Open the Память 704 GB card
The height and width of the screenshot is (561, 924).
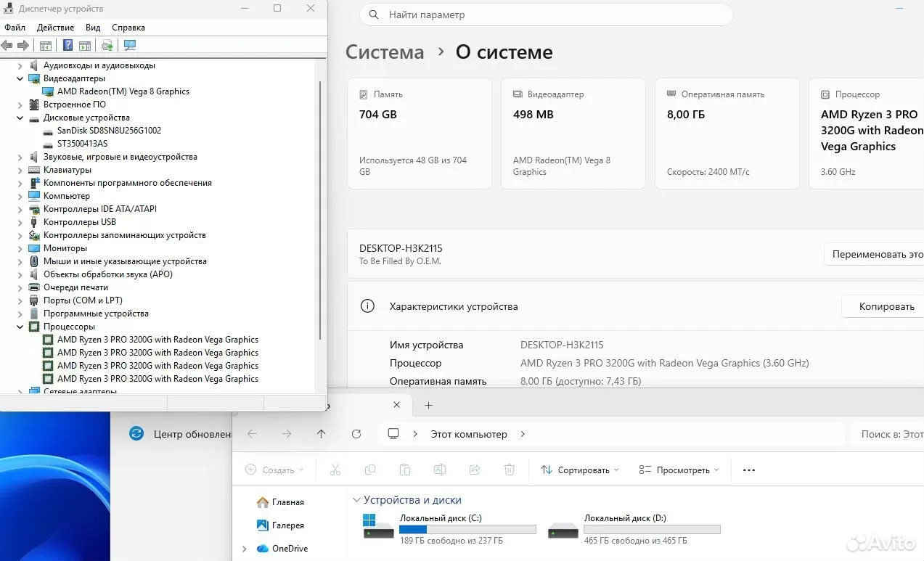click(x=420, y=134)
